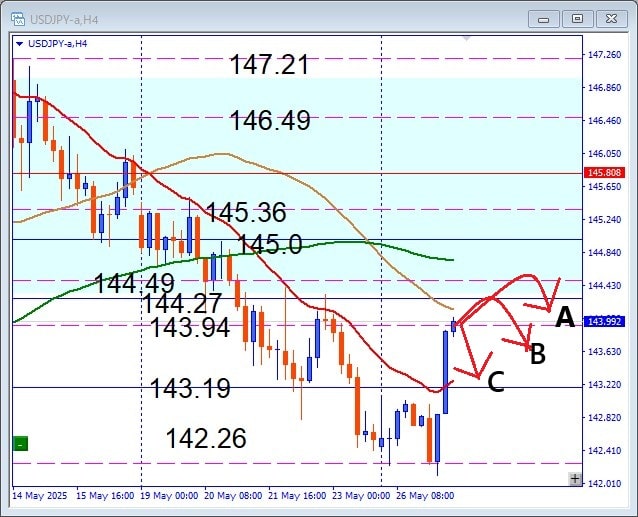This screenshot has width=638, height=517.
Task: Click 146.050 on the price scale
Action: click(605, 154)
